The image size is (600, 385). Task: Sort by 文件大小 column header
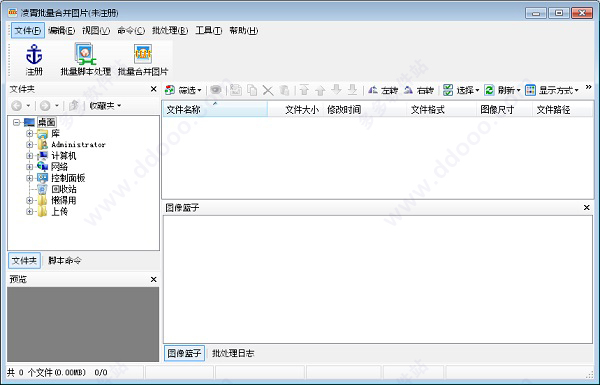pos(296,110)
